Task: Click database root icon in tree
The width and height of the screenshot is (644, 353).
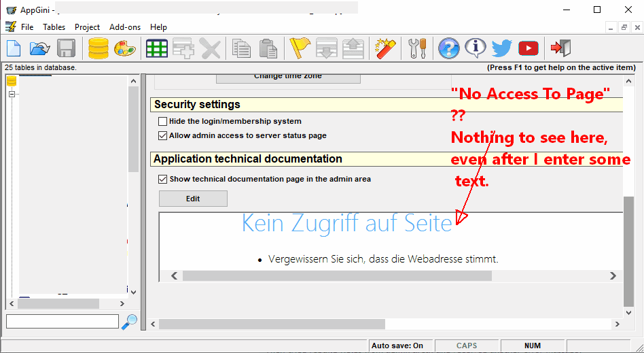Action: (x=12, y=81)
